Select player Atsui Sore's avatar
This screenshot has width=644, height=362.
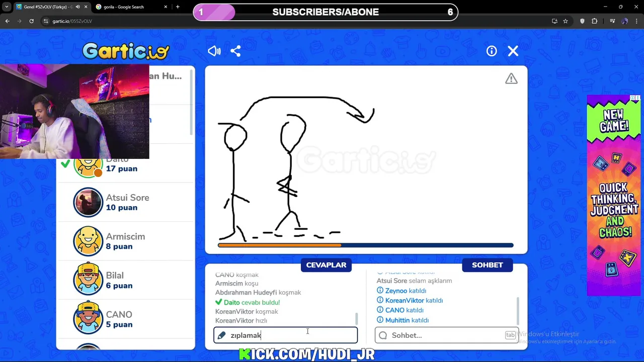88,202
